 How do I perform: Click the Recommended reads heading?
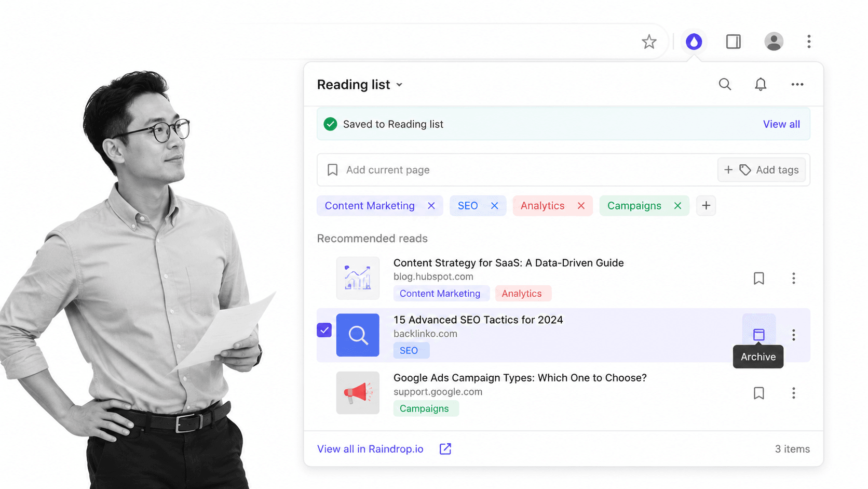coord(372,239)
